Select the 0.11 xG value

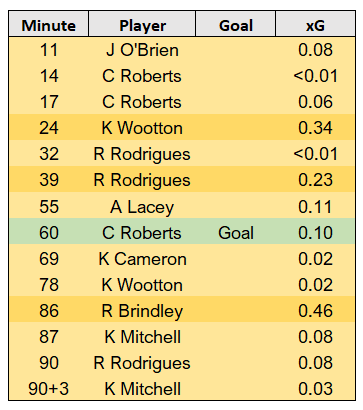[x=315, y=207]
